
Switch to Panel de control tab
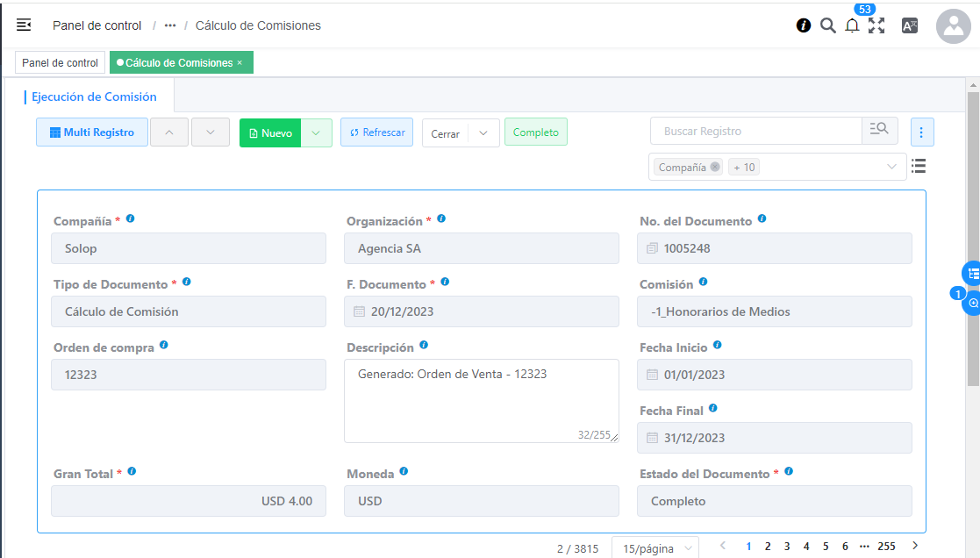coord(60,63)
